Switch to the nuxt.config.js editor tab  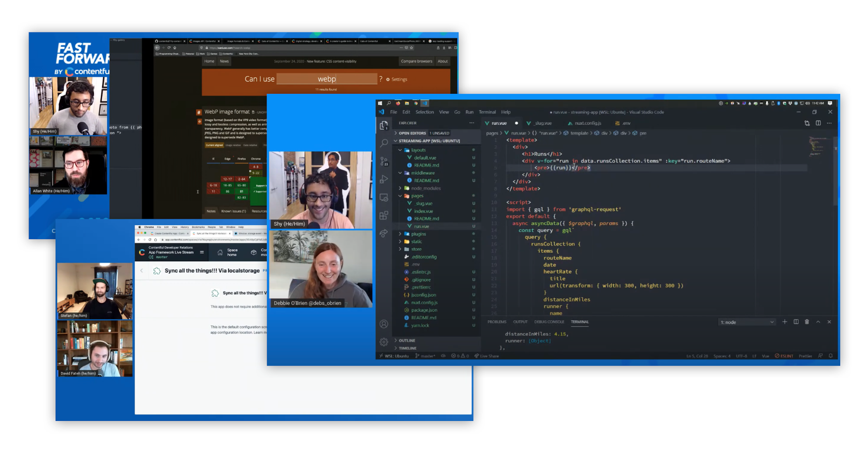[x=584, y=123]
